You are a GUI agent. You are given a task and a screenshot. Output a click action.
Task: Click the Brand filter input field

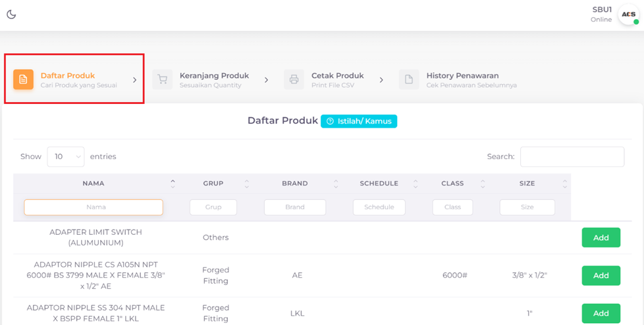coord(294,207)
